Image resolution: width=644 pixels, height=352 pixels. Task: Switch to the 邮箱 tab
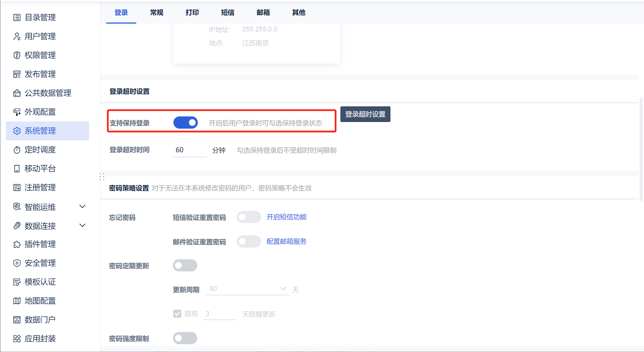[x=263, y=13]
